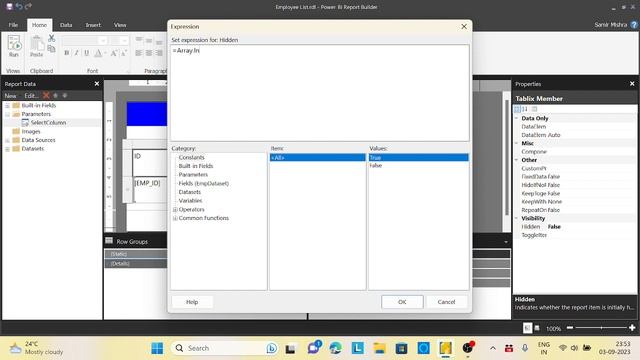Select Constants category

191,157
